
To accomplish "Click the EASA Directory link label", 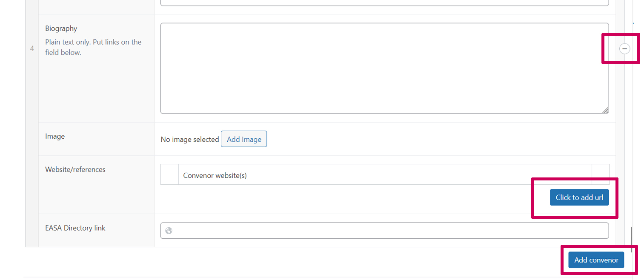I will click(x=75, y=228).
